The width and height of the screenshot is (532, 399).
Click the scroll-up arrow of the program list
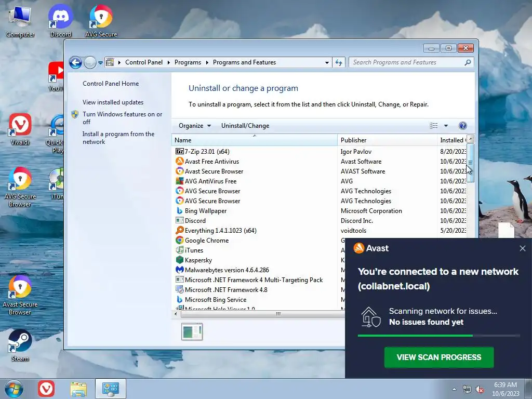[470, 139]
